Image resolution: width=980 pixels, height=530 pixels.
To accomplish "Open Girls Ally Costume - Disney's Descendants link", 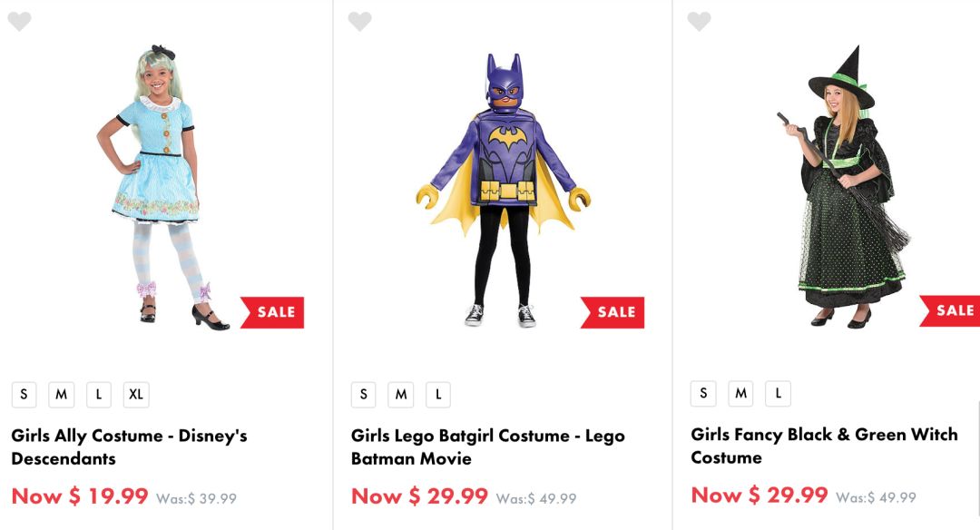I will pos(129,447).
